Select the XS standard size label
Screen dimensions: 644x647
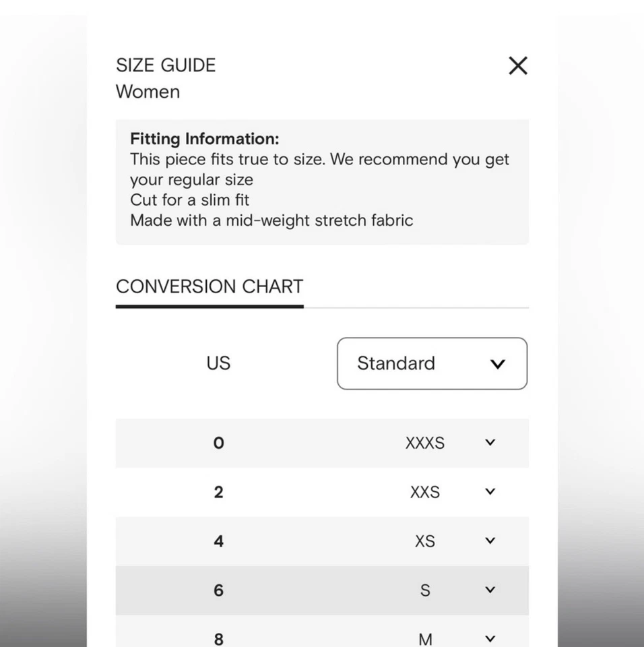(425, 541)
